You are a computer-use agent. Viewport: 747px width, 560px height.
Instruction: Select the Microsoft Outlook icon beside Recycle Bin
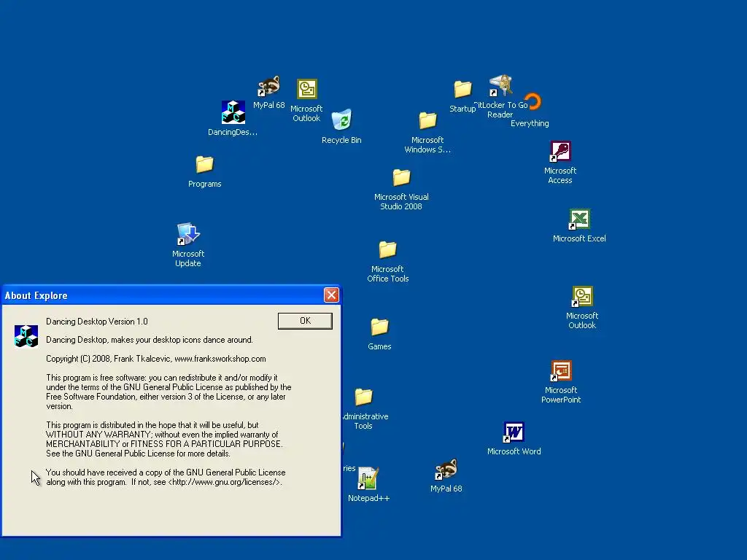pyautogui.click(x=307, y=90)
